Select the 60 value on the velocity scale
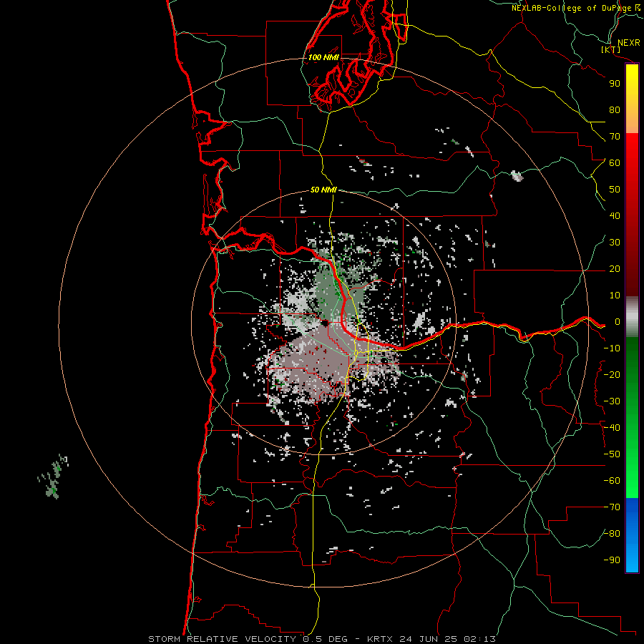This screenshot has height=644, width=644. pos(615,162)
